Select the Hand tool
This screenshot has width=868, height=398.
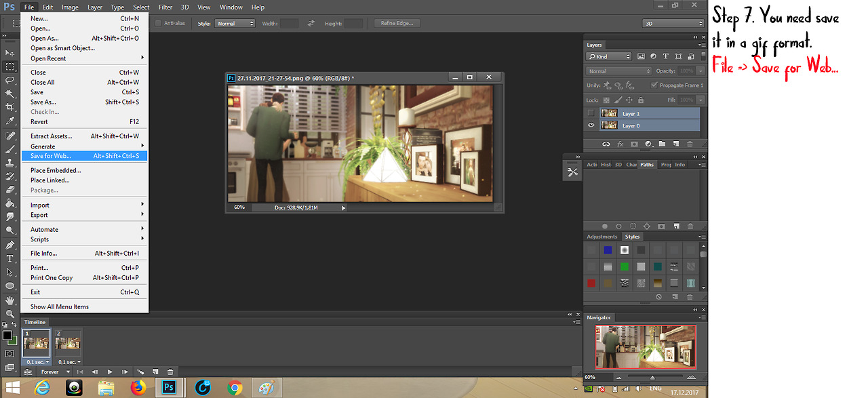tap(9, 300)
